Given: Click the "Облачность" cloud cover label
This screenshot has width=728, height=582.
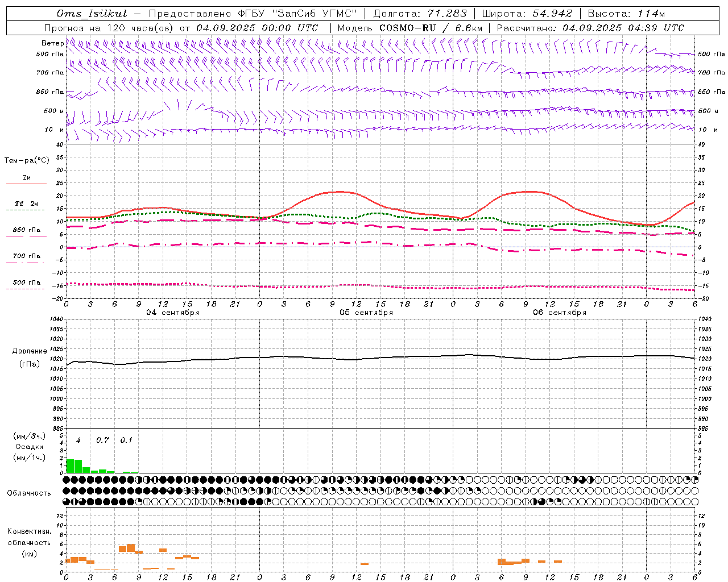Looking at the screenshot, I should click(29, 493).
